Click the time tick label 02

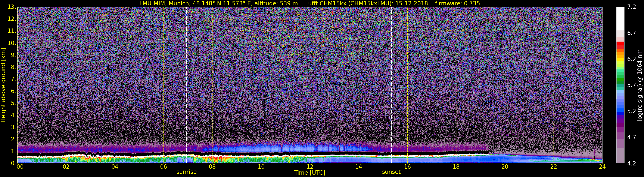point(66,167)
